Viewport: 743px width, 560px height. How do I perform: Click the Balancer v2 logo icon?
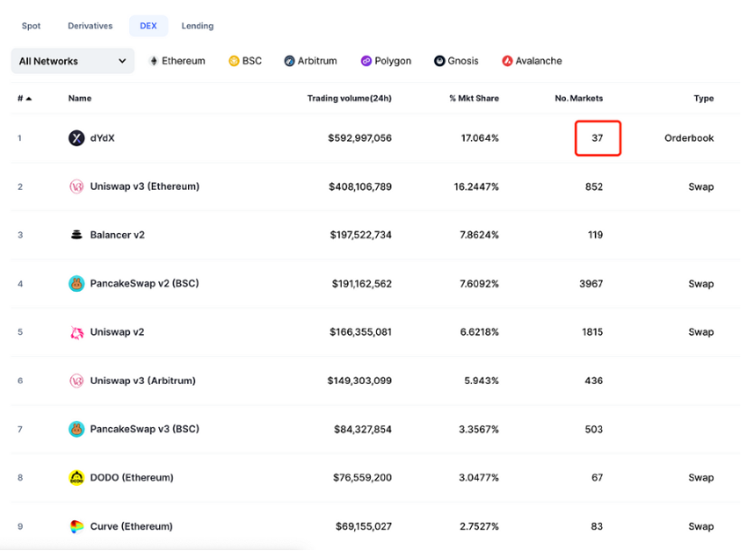click(76, 235)
